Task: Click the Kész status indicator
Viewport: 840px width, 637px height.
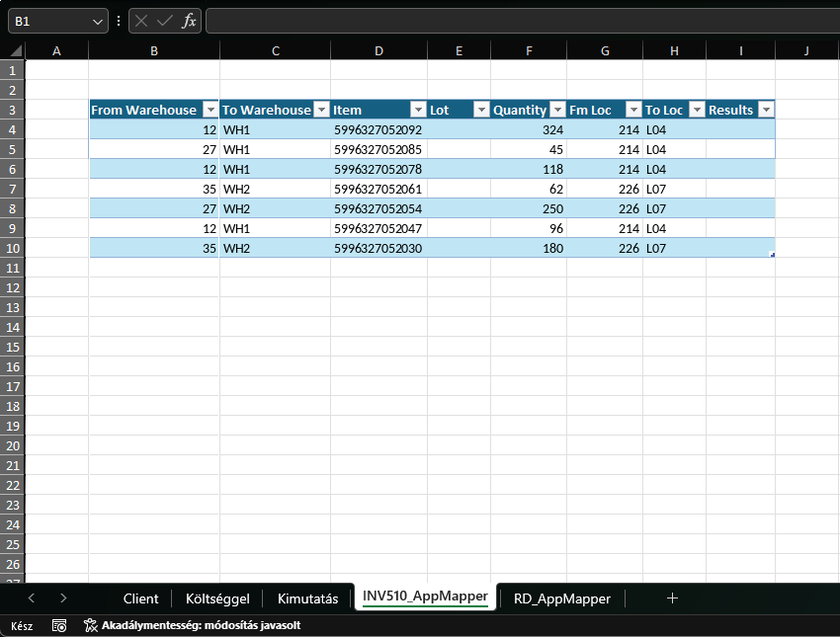Action: pyautogui.click(x=22, y=626)
